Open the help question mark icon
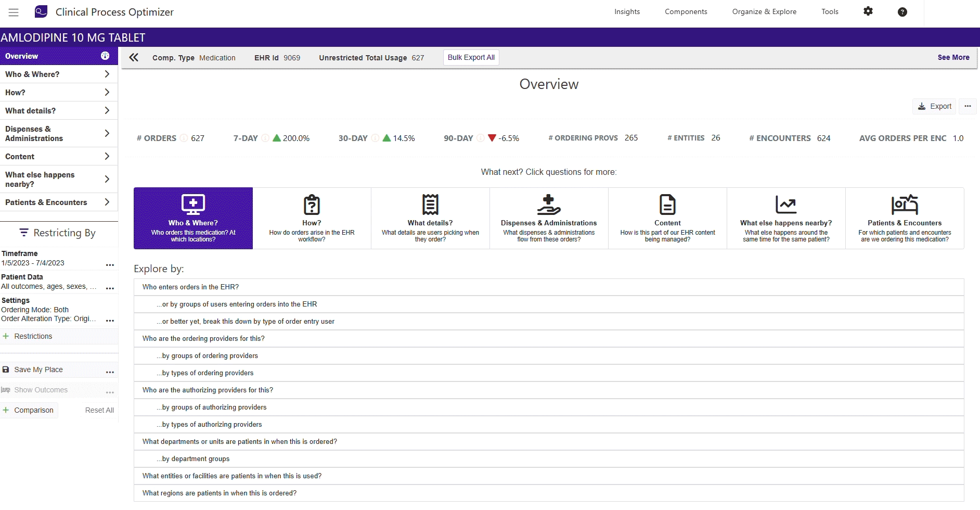The image size is (980, 510). click(902, 12)
